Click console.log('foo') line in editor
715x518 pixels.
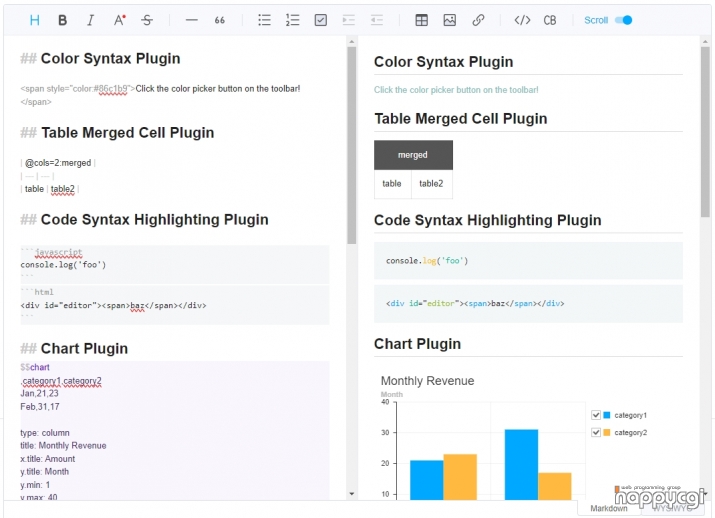(63, 265)
